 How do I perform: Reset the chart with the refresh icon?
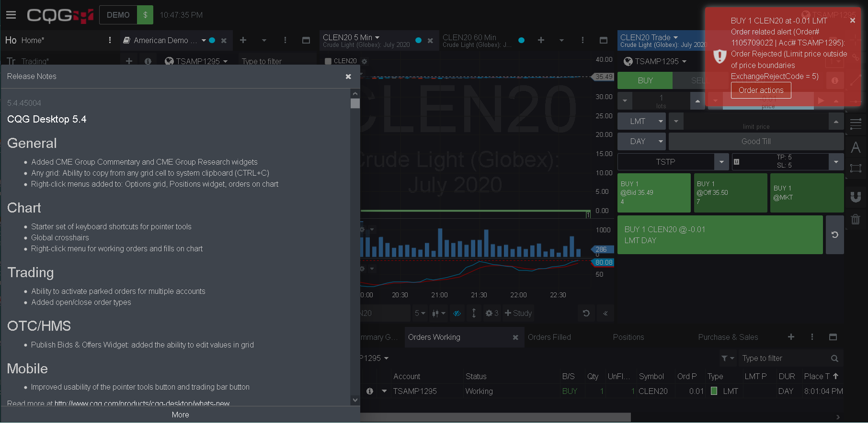(586, 313)
